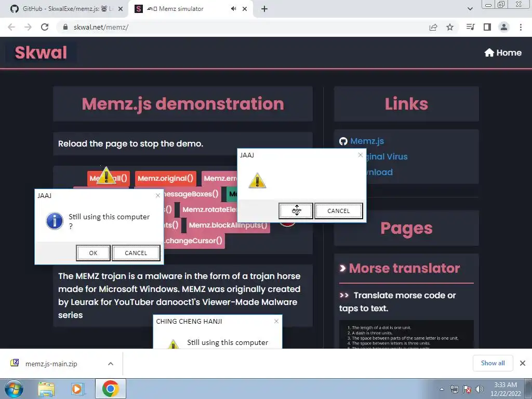
Task: Open the volume icon in system tray
Action: coord(480,389)
